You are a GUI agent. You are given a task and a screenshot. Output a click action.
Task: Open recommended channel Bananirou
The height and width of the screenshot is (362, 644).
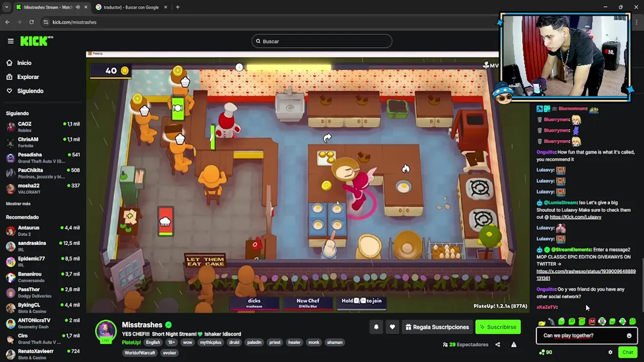(43, 277)
